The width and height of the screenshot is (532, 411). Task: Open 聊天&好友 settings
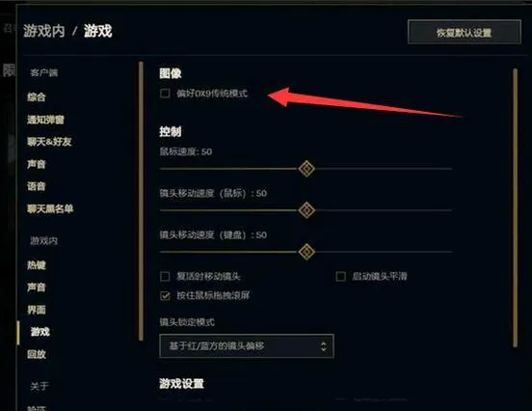[49, 142]
